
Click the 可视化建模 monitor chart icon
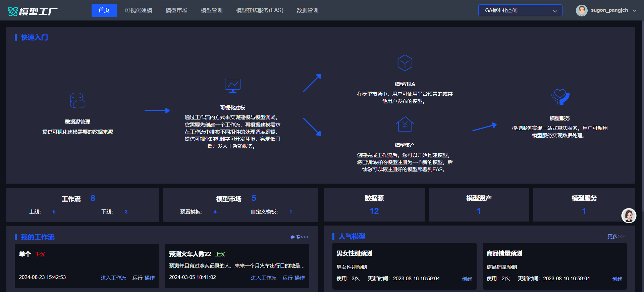[232, 86]
